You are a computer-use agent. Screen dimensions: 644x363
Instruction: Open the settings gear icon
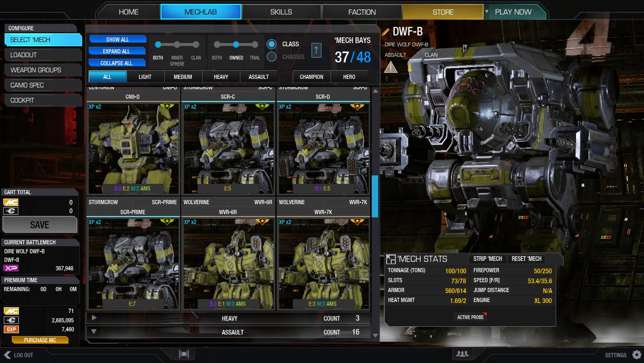(636, 354)
